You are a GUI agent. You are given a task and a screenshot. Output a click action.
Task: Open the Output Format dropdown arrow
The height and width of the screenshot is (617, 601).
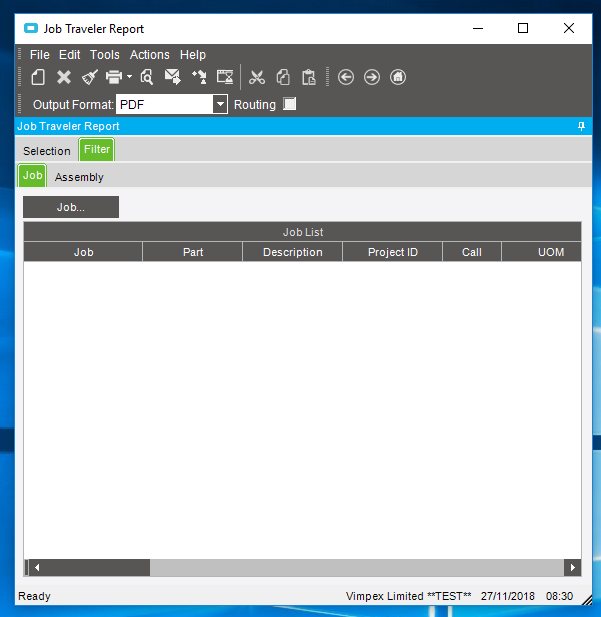[x=220, y=104]
